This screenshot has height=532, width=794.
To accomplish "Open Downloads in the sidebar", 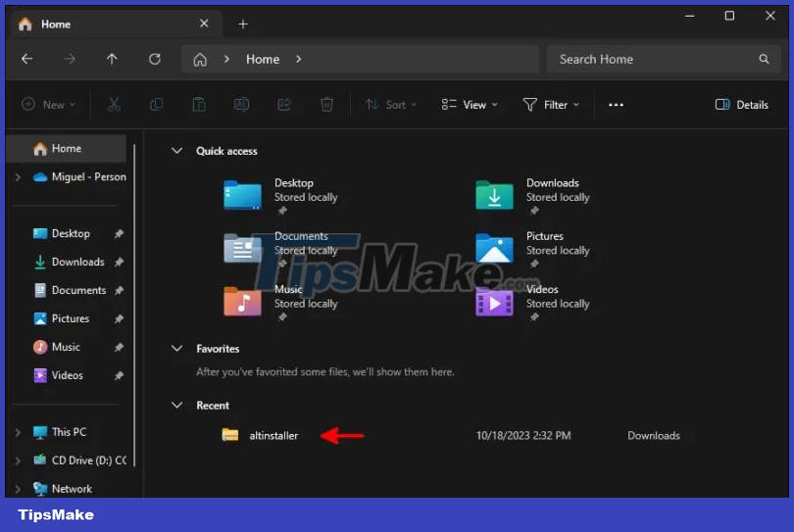I will click(x=69, y=262).
